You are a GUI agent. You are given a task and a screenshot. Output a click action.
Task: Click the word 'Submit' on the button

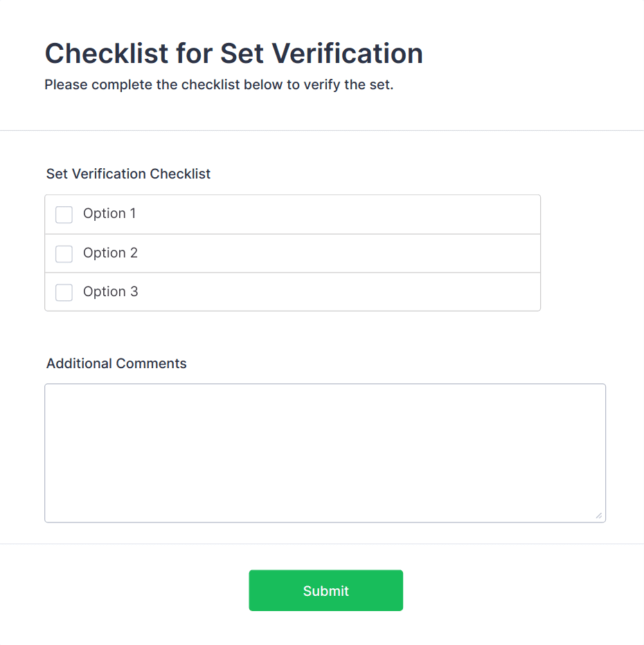(325, 591)
